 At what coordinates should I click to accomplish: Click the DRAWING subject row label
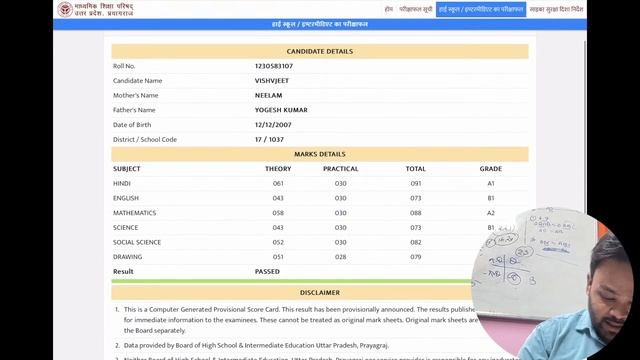[x=127, y=257]
